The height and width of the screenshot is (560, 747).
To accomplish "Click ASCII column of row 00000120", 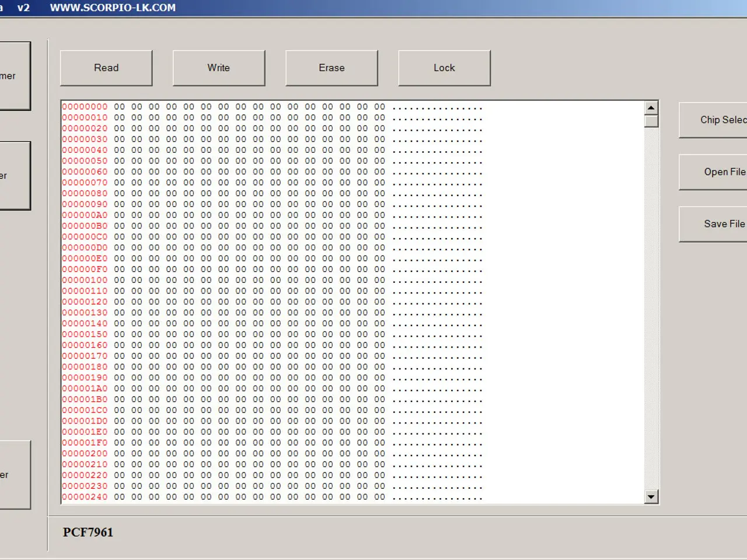I will (x=438, y=302).
